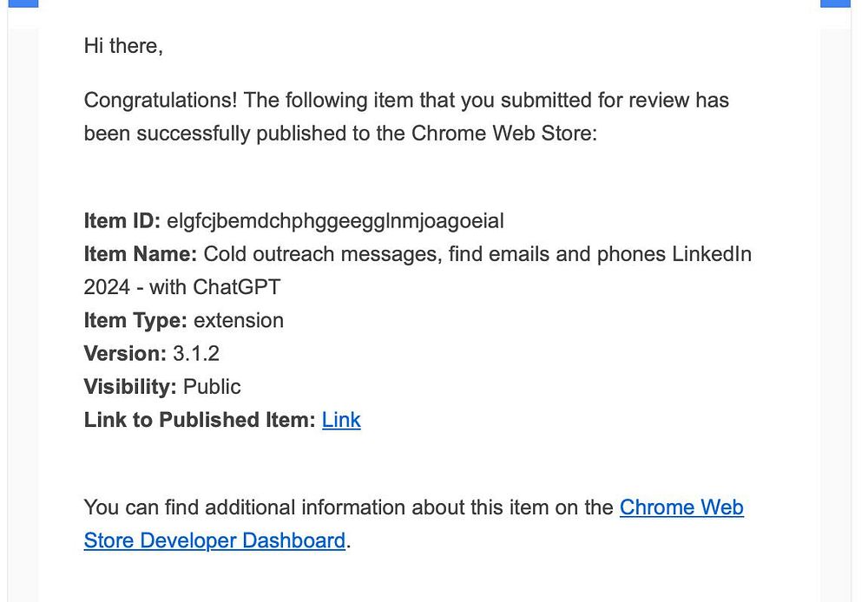Click the "extension" item type value
Viewport: 868px width, 602px height.
[x=239, y=321]
